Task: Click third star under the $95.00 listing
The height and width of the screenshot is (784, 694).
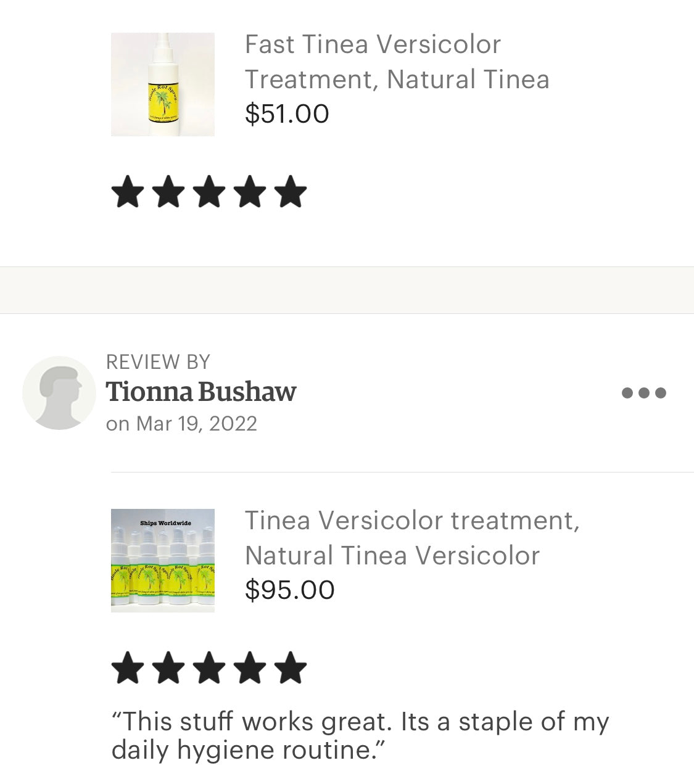Action: click(x=209, y=668)
